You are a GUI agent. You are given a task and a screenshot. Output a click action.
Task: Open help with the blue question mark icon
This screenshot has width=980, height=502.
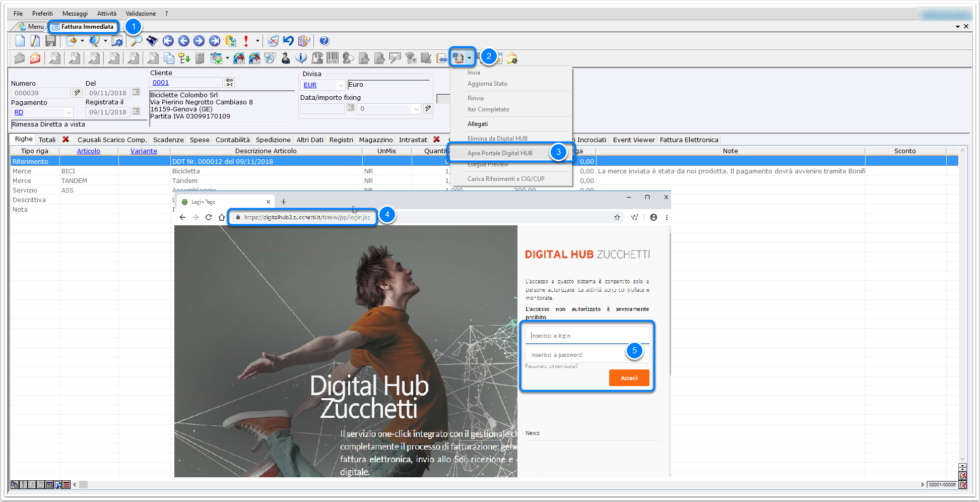324,41
